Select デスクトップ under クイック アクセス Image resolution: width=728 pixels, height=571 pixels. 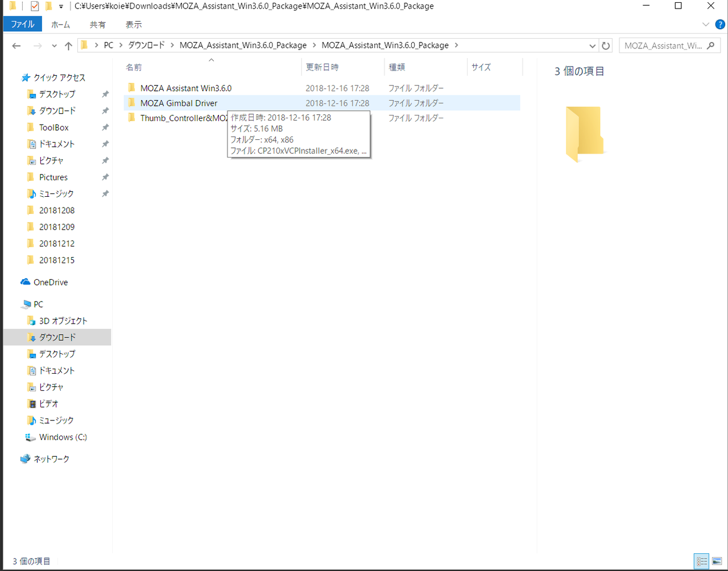tap(57, 94)
